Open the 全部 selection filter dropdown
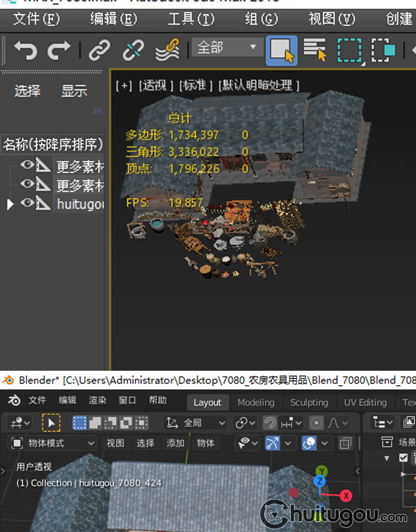Image resolution: width=416 pixels, height=532 pixels. pyautogui.click(x=227, y=47)
